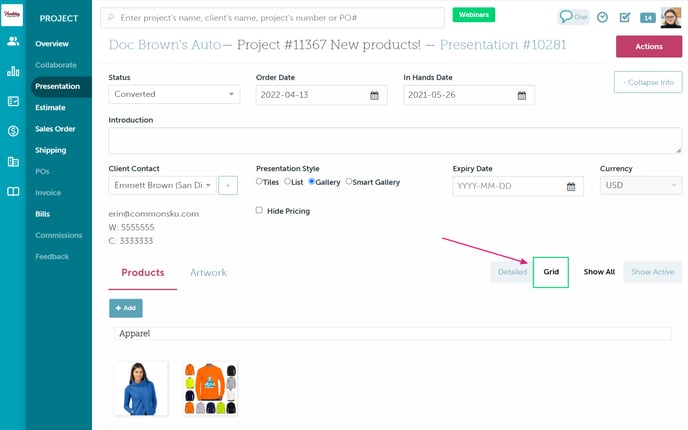
Task: Click the dollar sign finance icon
Action: tap(13, 131)
